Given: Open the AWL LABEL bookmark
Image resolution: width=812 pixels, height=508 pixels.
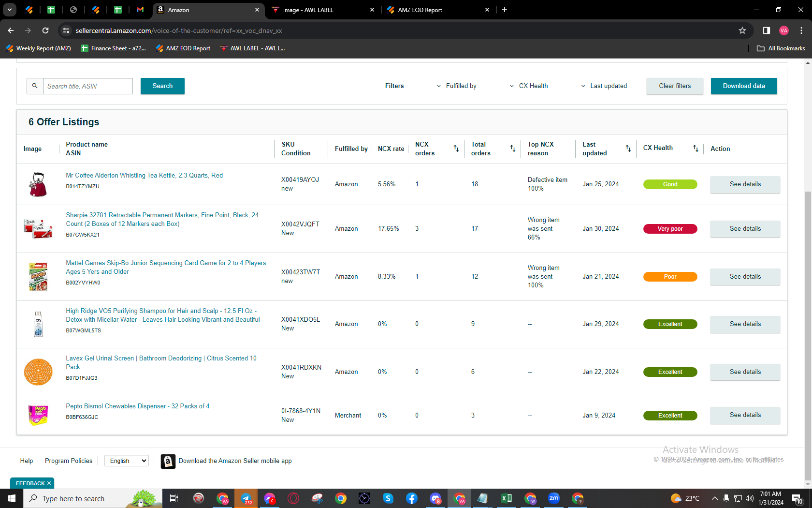Looking at the screenshot, I should point(252,48).
